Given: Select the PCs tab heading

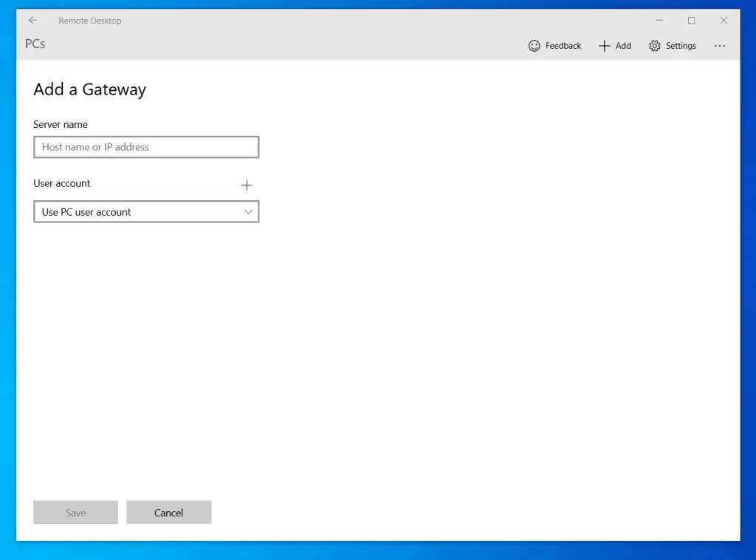Looking at the screenshot, I should click(35, 44).
